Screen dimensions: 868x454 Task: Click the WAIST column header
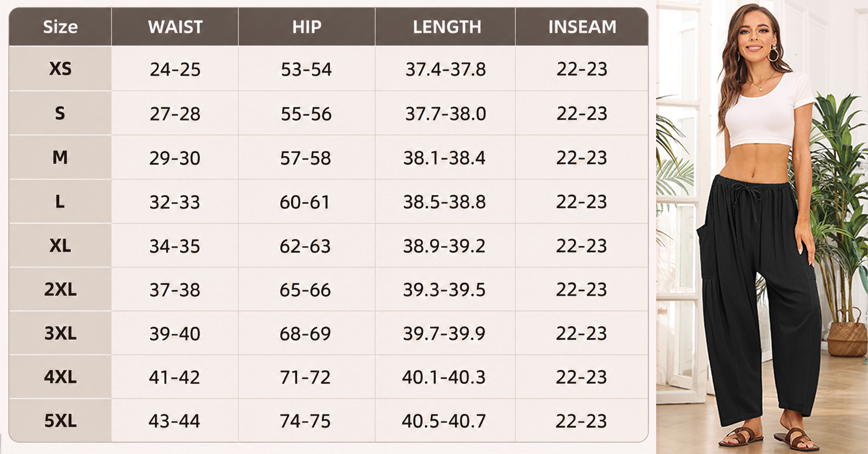175,27
